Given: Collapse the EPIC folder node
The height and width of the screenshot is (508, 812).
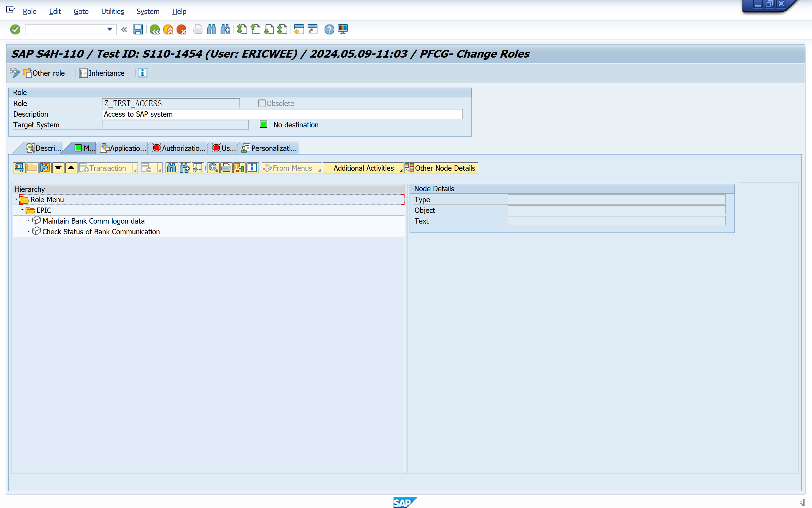Looking at the screenshot, I should coord(23,210).
